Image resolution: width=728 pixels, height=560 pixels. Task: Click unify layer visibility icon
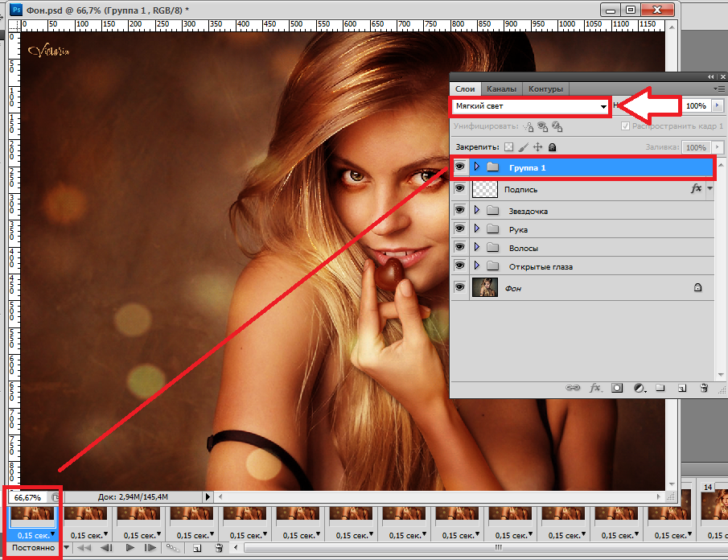click(542, 126)
